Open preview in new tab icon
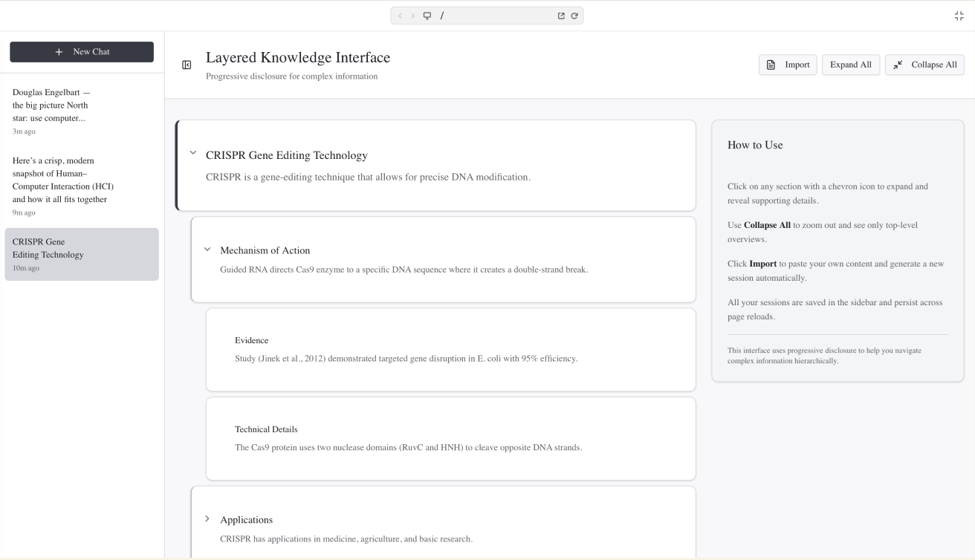Screen dimensions: 975x560 (x=561, y=16)
